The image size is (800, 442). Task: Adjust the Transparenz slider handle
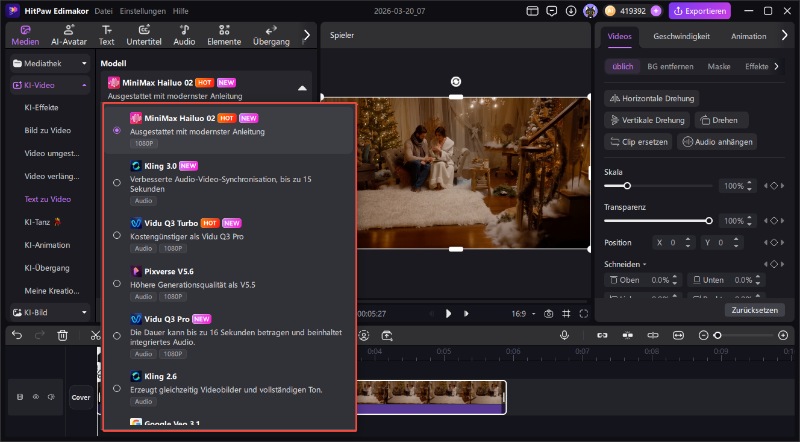[709, 220]
